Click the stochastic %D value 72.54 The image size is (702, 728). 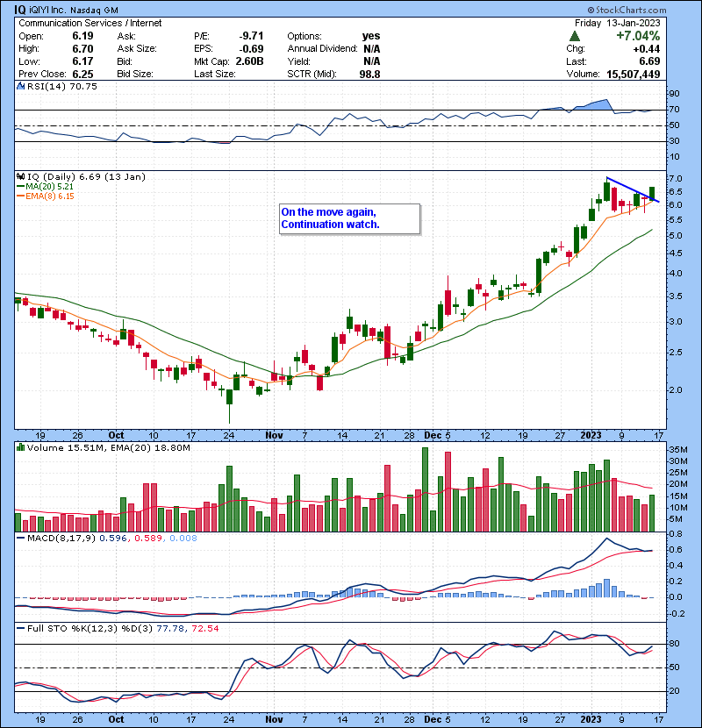click(x=204, y=629)
